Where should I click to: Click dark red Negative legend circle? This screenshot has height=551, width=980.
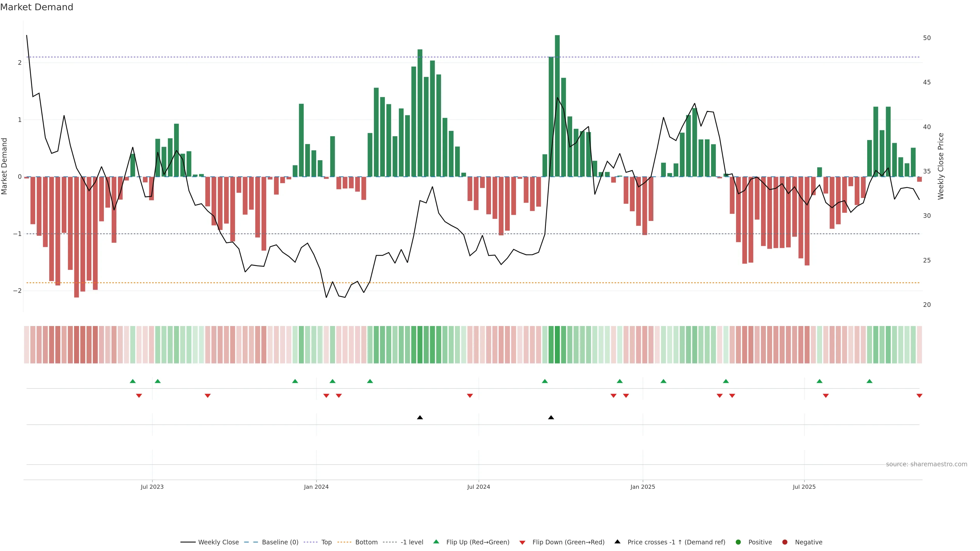point(785,542)
